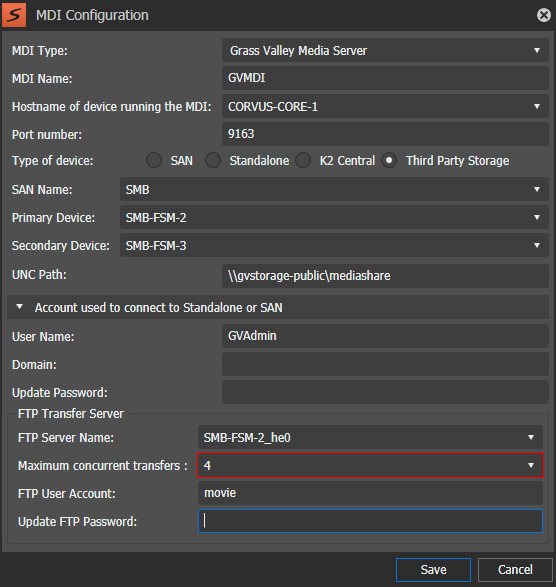This screenshot has width=556, height=587.
Task: Cancel the MDI configuration changes
Action: 515,570
